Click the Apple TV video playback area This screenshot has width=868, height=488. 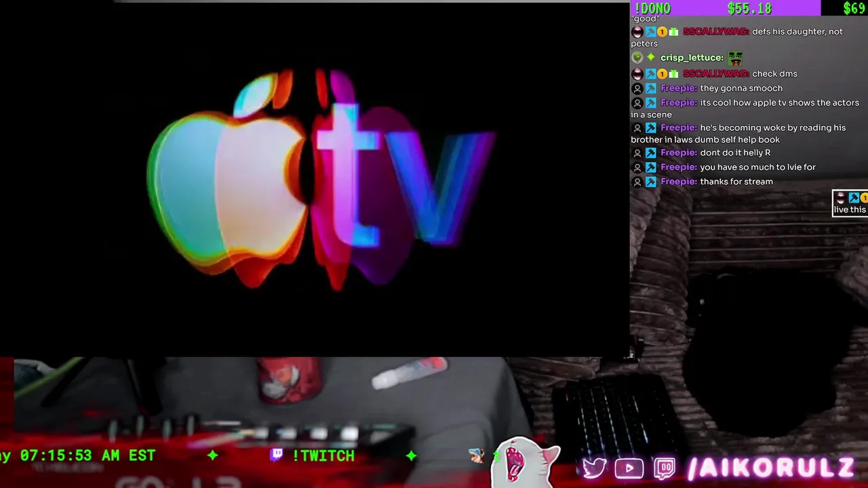[x=315, y=180]
